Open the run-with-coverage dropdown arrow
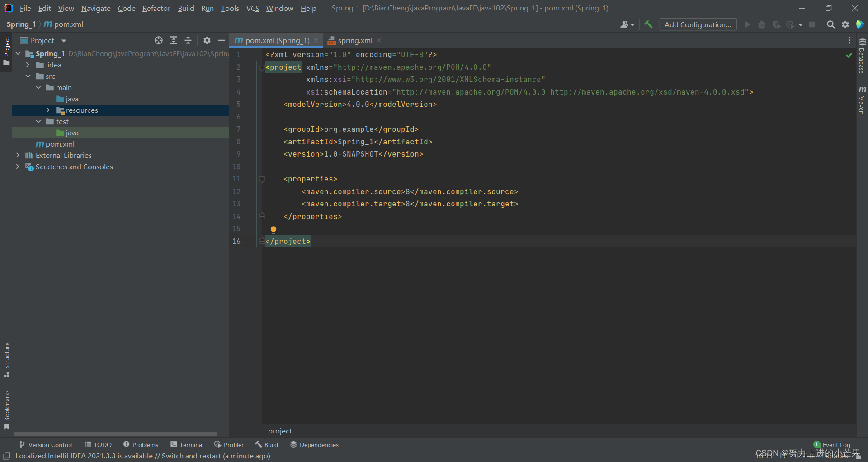 point(801,25)
